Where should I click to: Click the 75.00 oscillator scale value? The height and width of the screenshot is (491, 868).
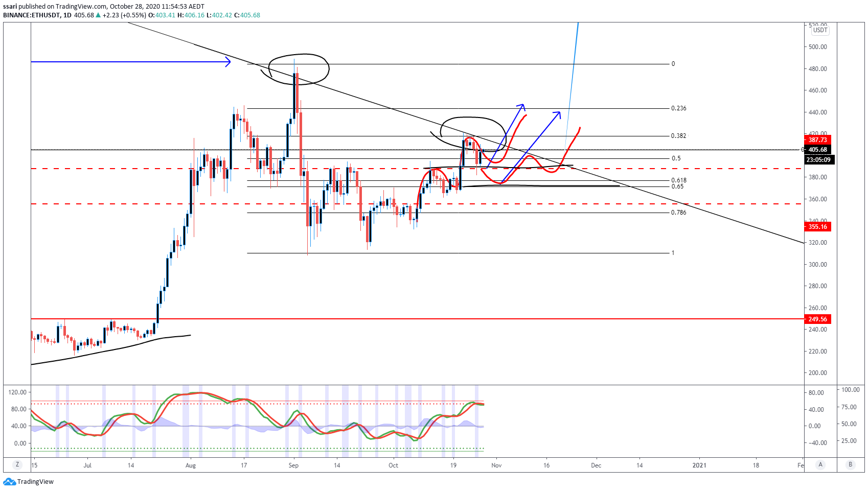point(849,407)
